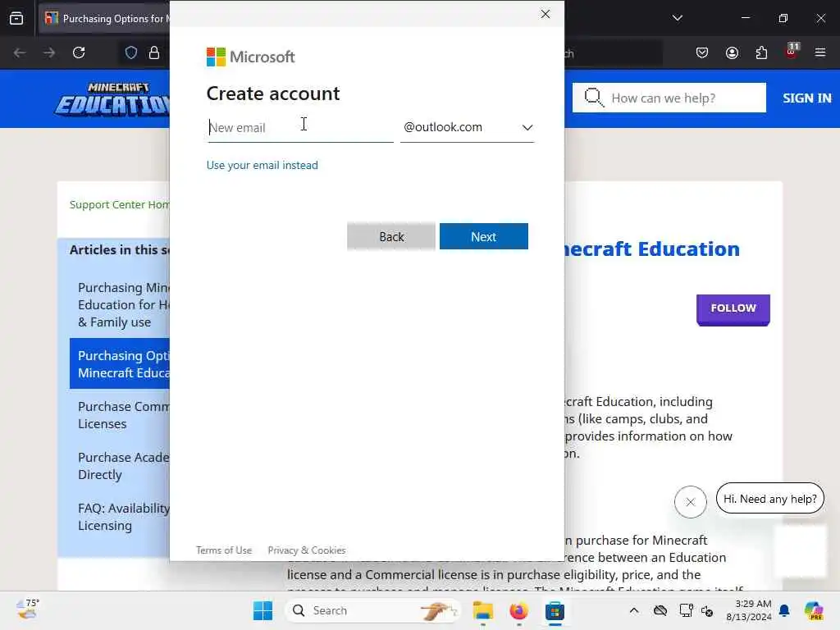Open Copilot preview taskbar icon

[813, 610]
